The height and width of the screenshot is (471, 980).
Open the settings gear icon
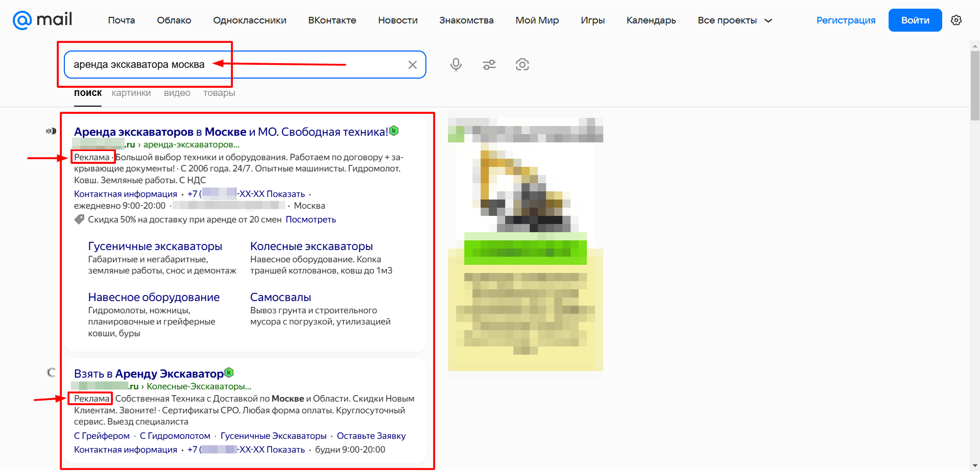click(x=957, y=20)
